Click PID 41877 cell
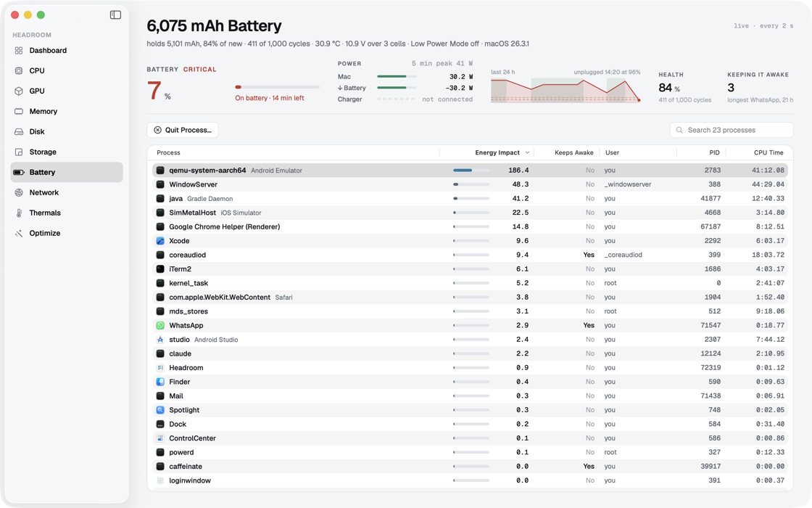This screenshot has height=508, width=812. point(710,199)
